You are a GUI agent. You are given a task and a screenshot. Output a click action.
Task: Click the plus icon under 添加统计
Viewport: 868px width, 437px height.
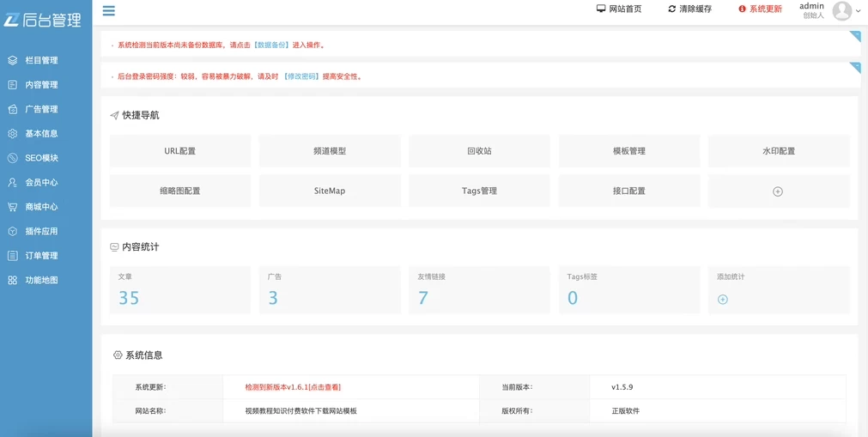pos(722,300)
